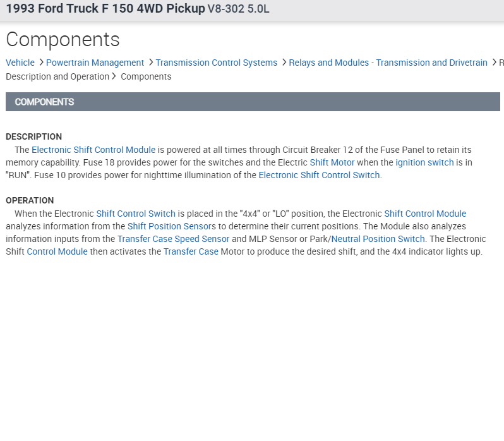Open Electronic Shift Control Module link in Description

93,150
